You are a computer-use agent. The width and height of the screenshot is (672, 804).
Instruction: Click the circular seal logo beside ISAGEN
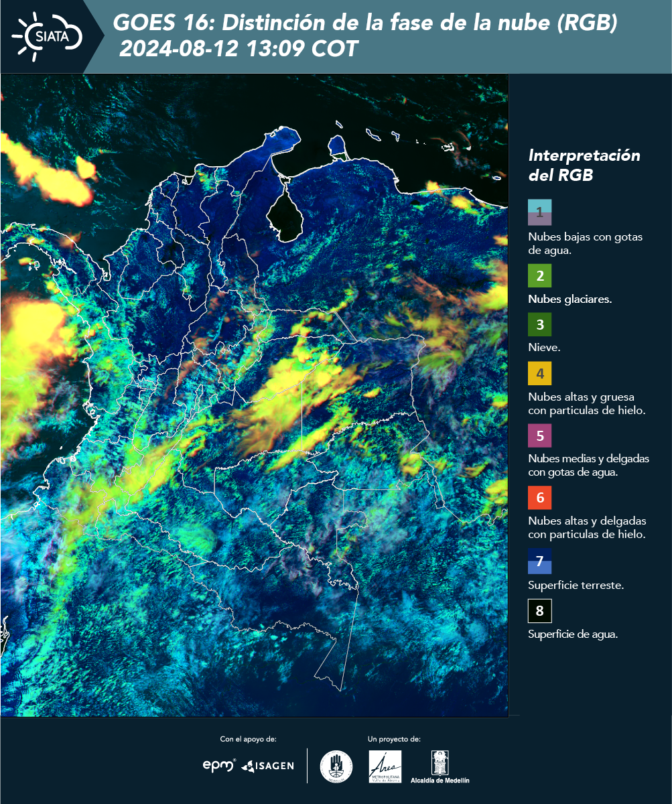coord(336,766)
